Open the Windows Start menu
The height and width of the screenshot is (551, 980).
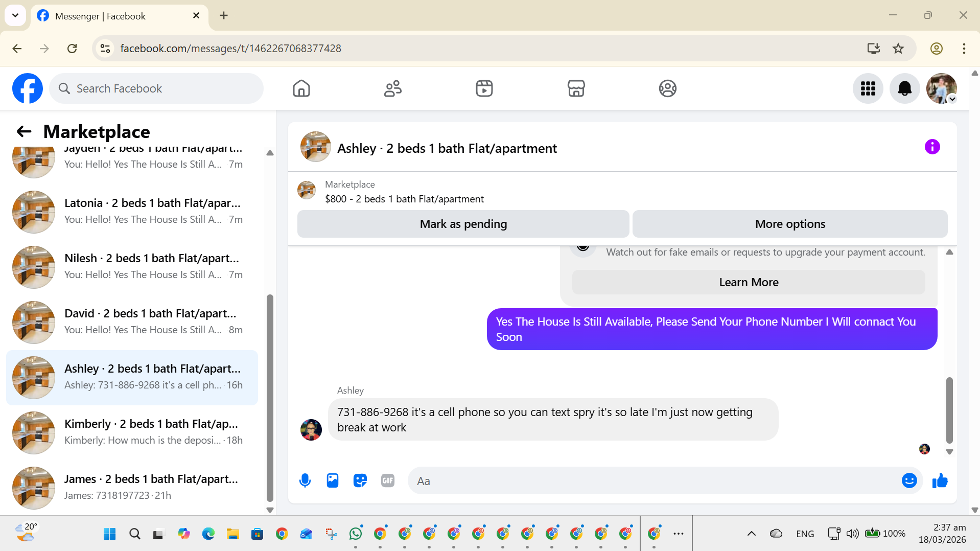pos(109,534)
